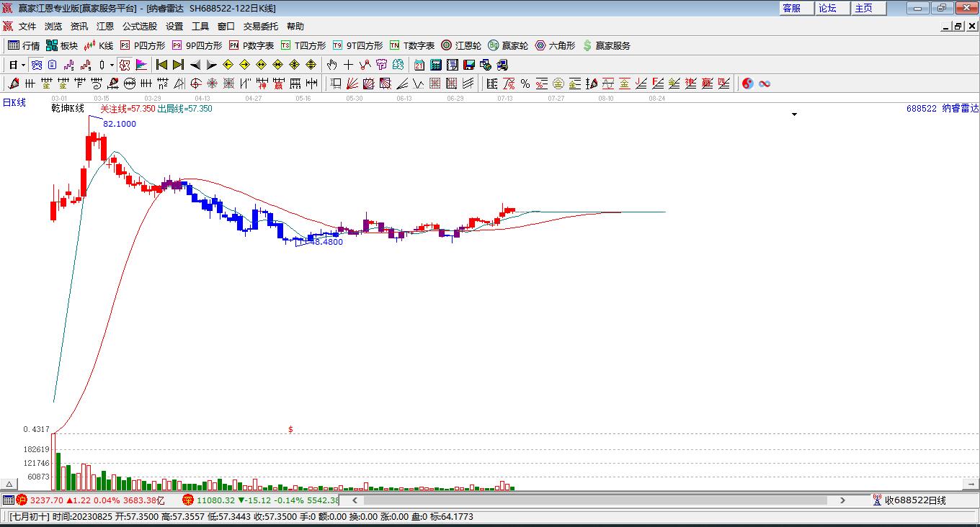Open the 9P四方形 tool

point(197,45)
